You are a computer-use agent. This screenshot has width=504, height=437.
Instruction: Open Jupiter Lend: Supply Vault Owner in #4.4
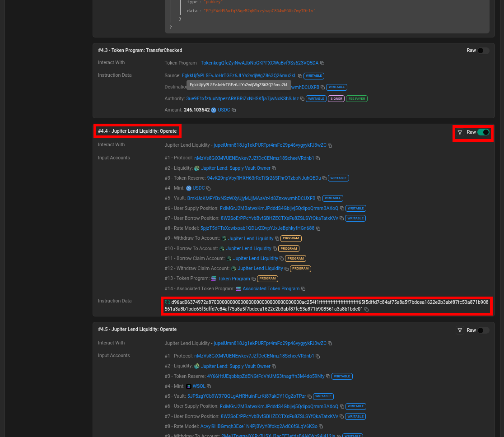(x=236, y=168)
